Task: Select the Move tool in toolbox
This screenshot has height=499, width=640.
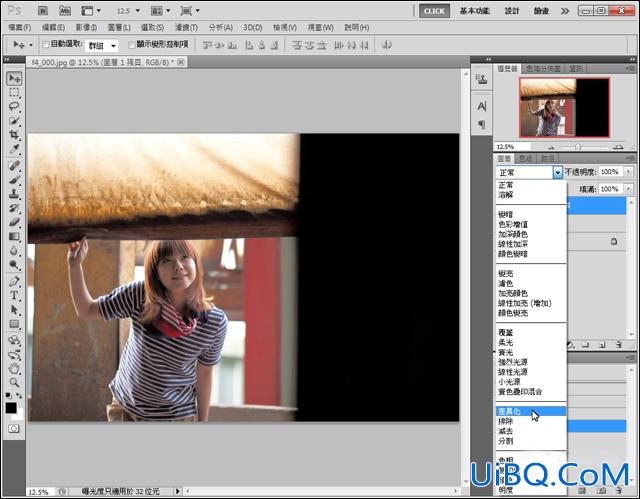Action: (14, 78)
